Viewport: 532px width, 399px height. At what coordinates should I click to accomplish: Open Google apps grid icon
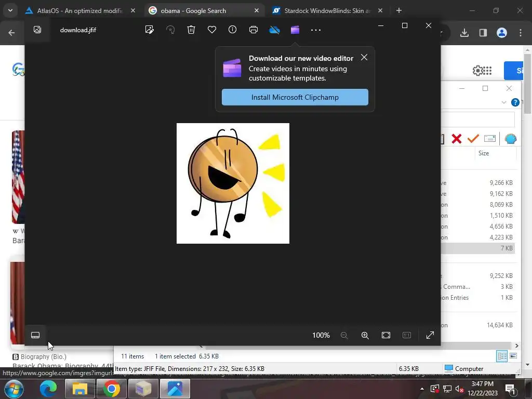pyautogui.click(x=487, y=71)
